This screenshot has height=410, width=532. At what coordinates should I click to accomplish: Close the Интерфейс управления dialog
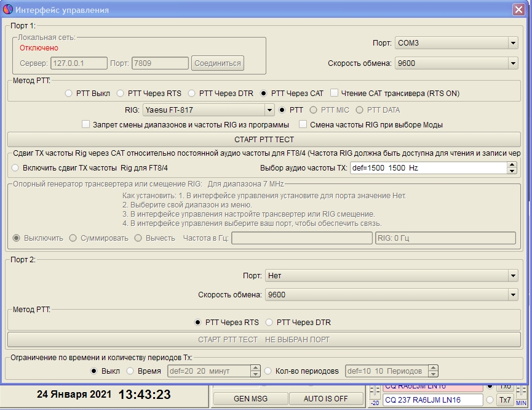518,10
